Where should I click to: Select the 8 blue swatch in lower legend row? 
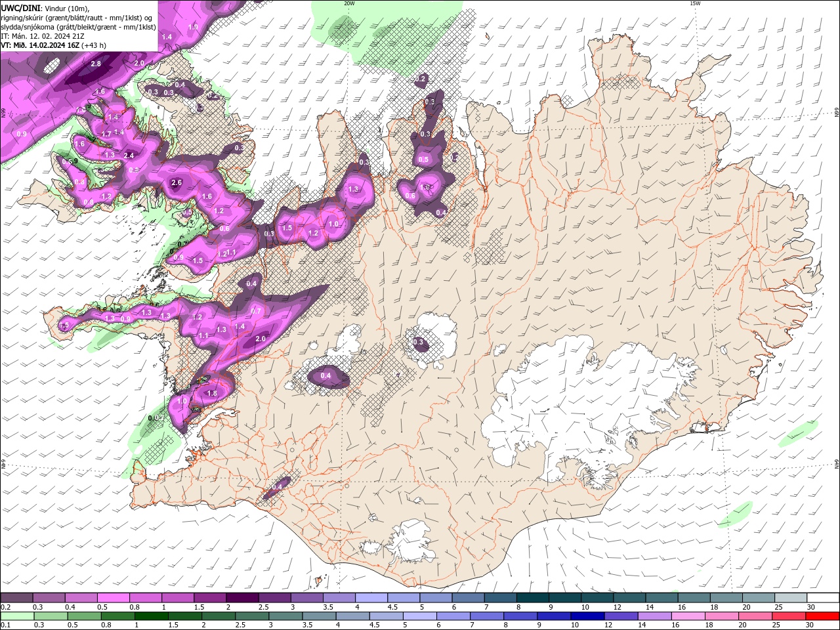click(x=520, y=616)
